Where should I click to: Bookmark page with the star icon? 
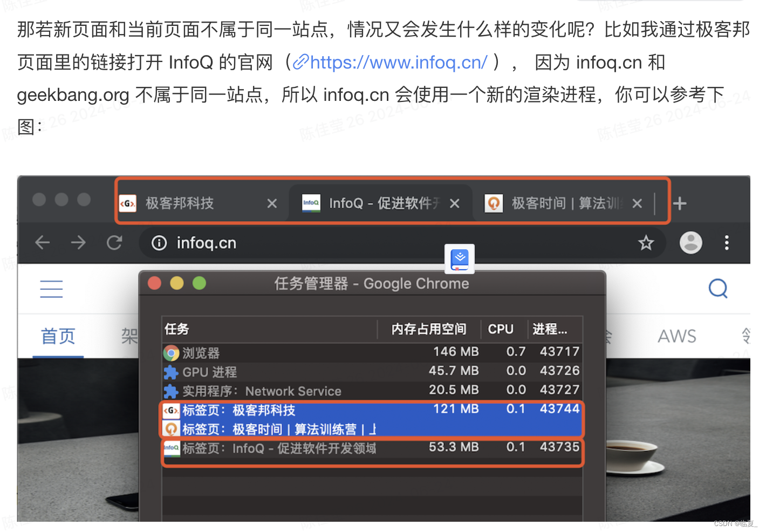(646, 243)
